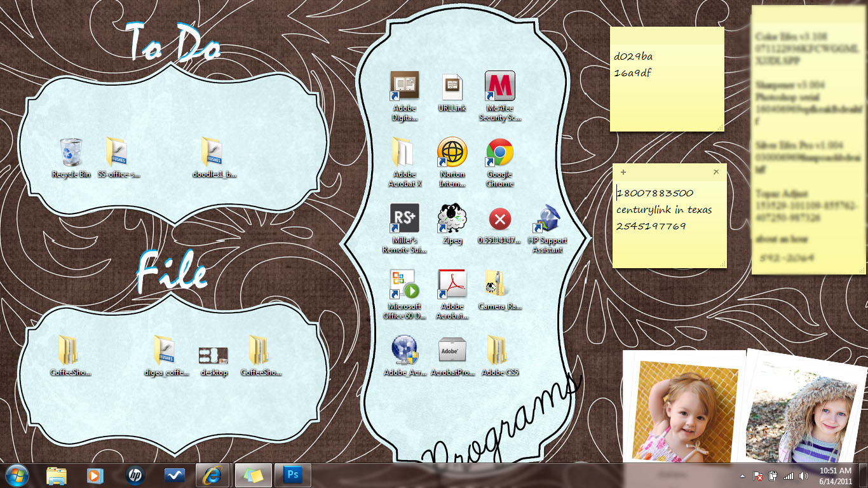
Task: Launch McAfee Security Scan from the desktop
Action: click(x=499, y=86)
